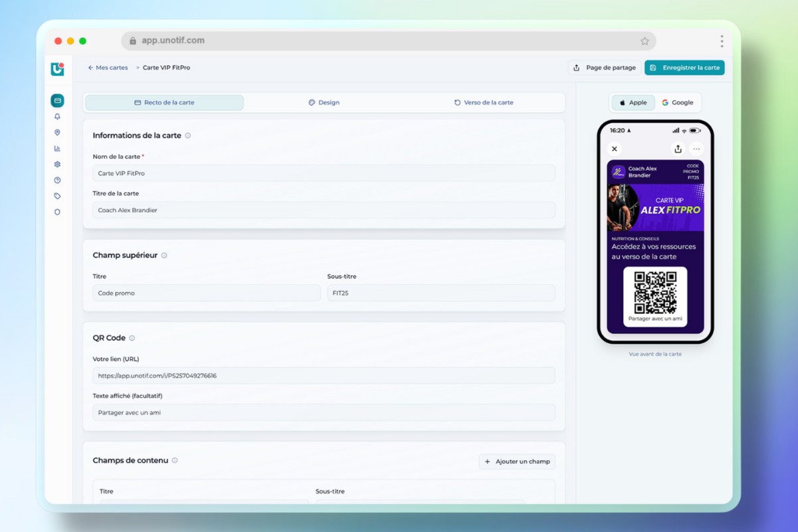The height and width of the screenshot is (532, 798).
Task: Click Enregistrer la carte button
Action: (x=684, y=68)
